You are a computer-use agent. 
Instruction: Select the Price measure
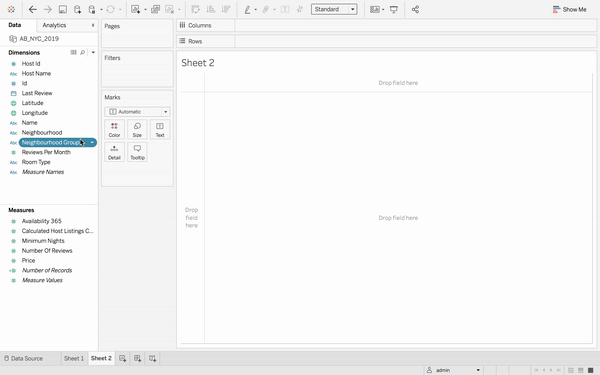pyautogui.click(x=28, y=261)
